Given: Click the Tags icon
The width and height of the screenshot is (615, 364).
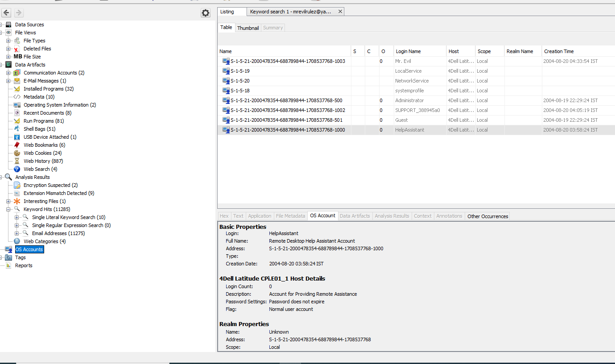Looking at the screenshot, I should [x=9, y=257].
